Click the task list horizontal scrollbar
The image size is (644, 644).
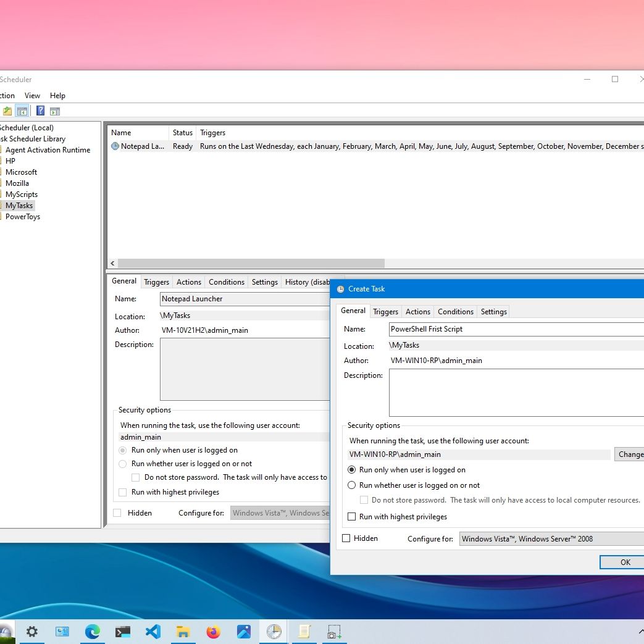point(251,263)
